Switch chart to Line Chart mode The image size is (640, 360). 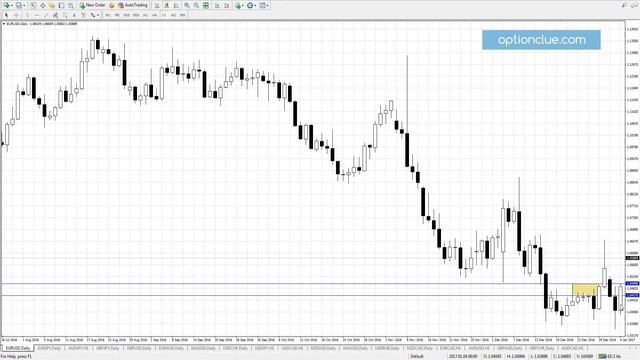176,5
